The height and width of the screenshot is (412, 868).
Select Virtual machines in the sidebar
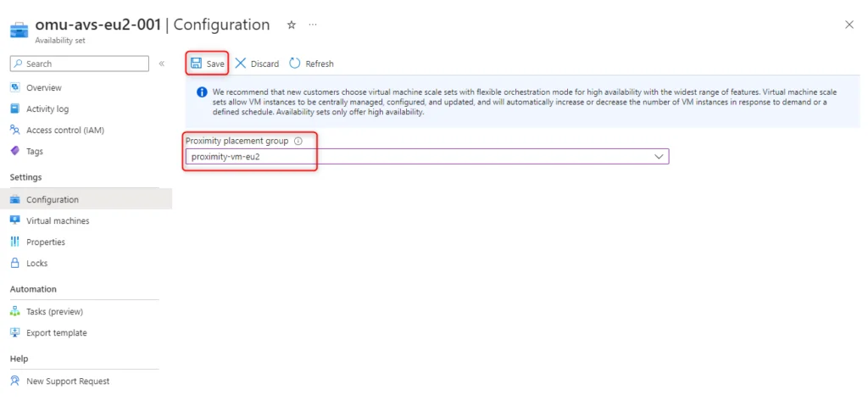58,220
